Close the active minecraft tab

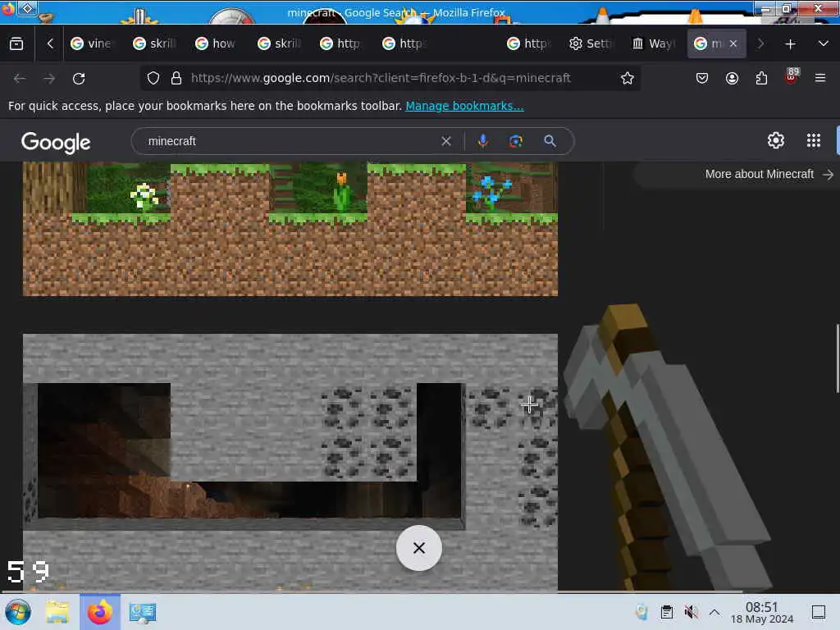(733, 43)
